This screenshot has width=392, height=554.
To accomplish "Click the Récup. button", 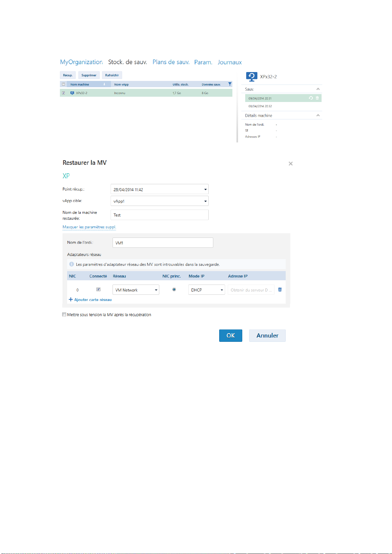I will (68, 75).
